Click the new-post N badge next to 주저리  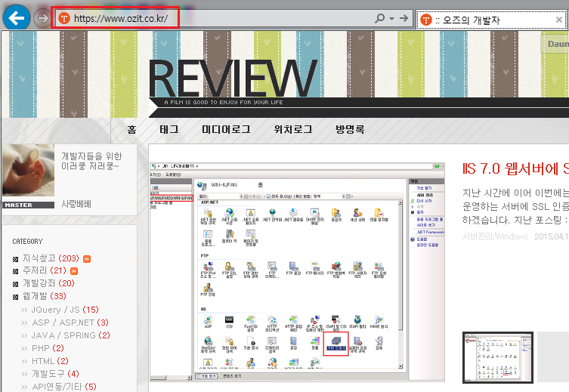[x=73, y=271]
